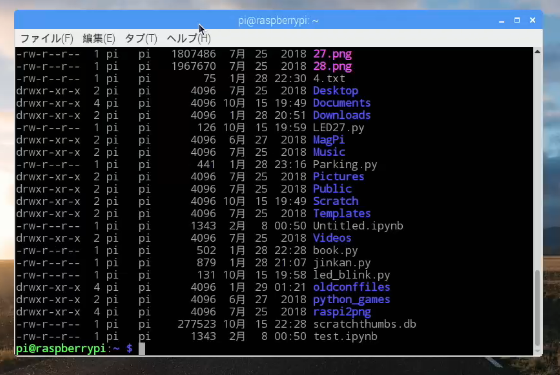Click the terminal cursor block

[x=142, y=349]
